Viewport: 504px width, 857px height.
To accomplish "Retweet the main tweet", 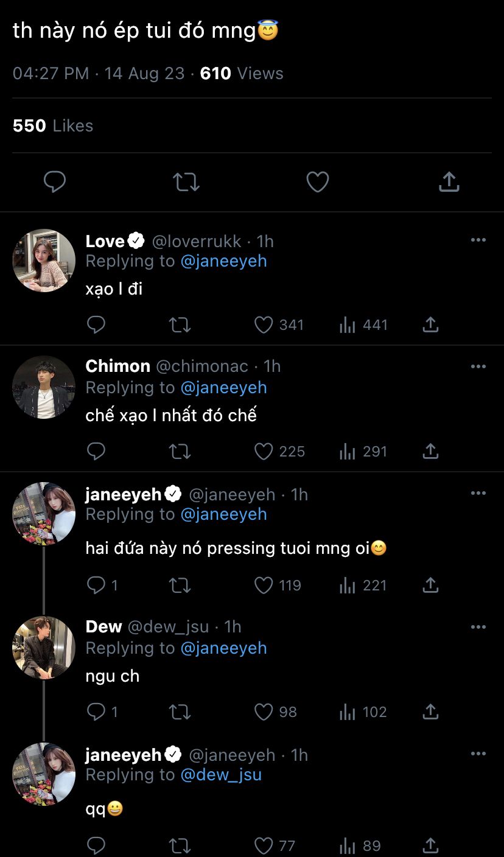I will pyautogui.click(x=186, y=182).
